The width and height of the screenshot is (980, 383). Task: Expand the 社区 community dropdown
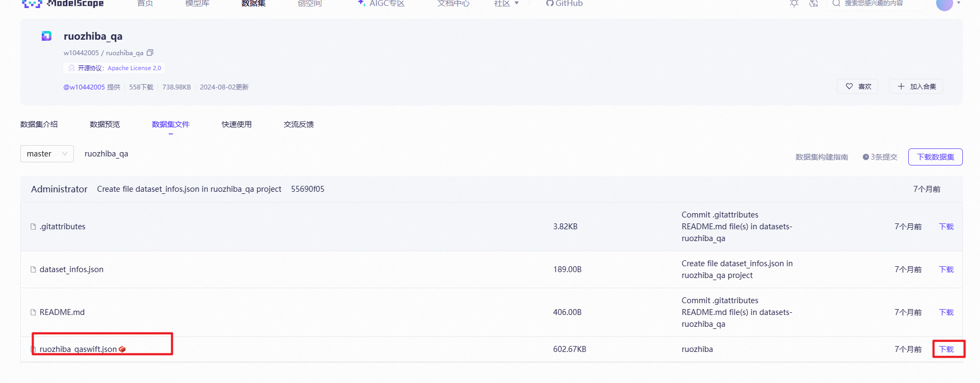[x=506, y=3]
